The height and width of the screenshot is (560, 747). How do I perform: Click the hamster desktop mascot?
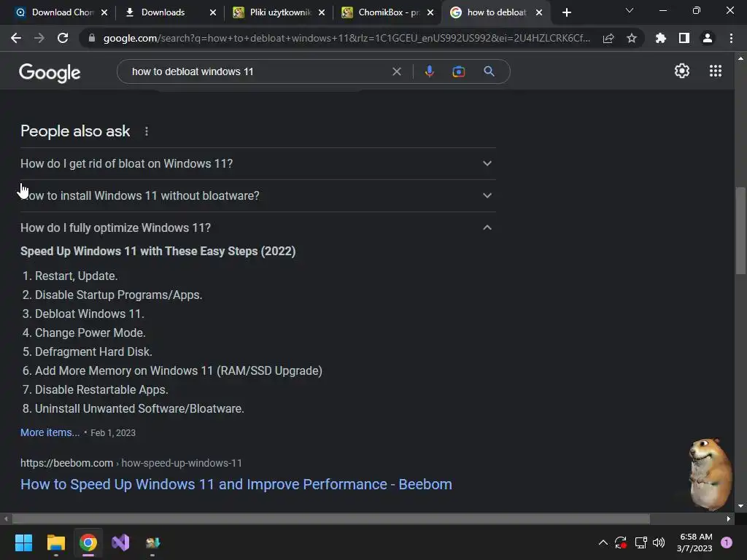click(711, 474)
